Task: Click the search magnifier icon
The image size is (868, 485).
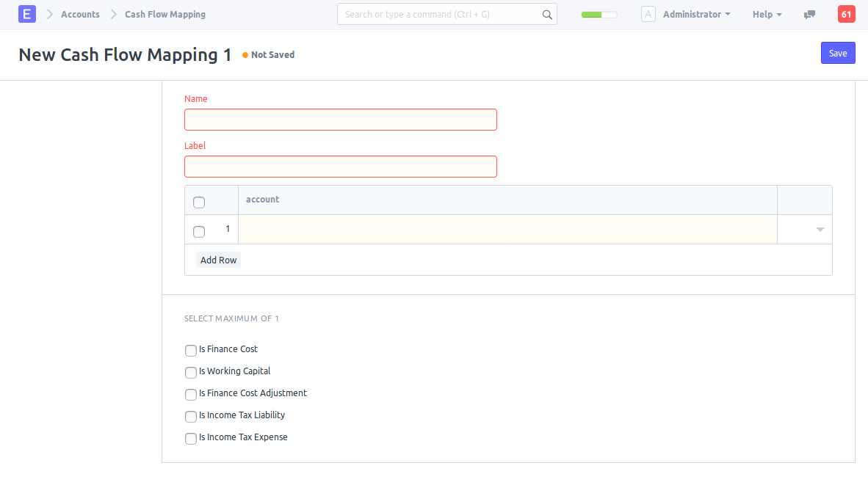Action: pyautogui.click(x=546, y=15)
